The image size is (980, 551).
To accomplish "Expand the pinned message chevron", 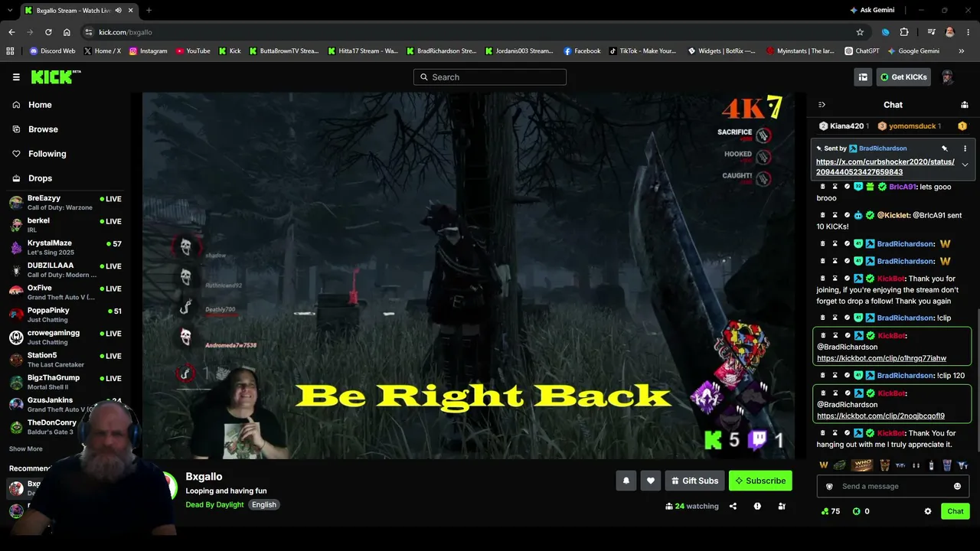I will click(x=965, y=165).
